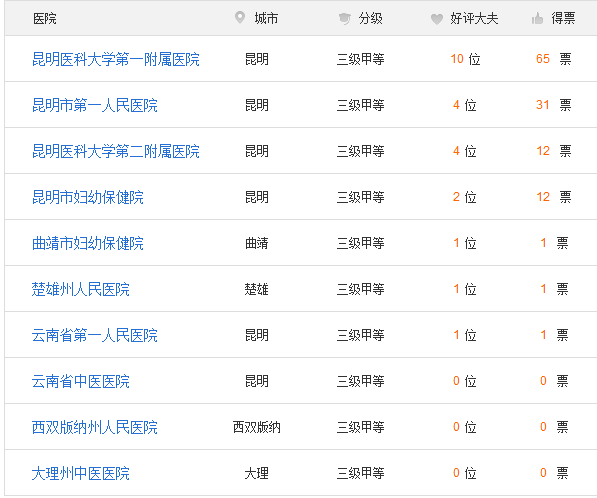This screenshot has width=597, height=498.
Task: Click the 西双版纳 city cell
Action: [x=257, y=427]
